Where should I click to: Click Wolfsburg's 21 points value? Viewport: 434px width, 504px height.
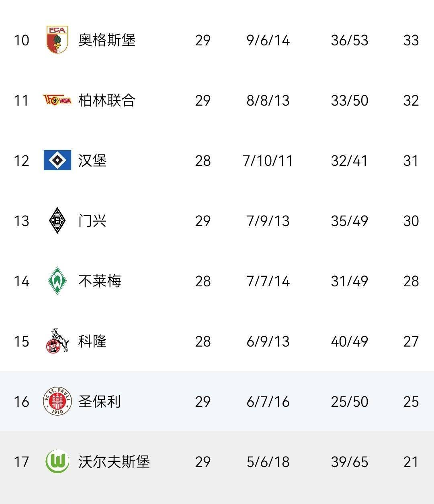pyautogui.click(x=411, y=462)
